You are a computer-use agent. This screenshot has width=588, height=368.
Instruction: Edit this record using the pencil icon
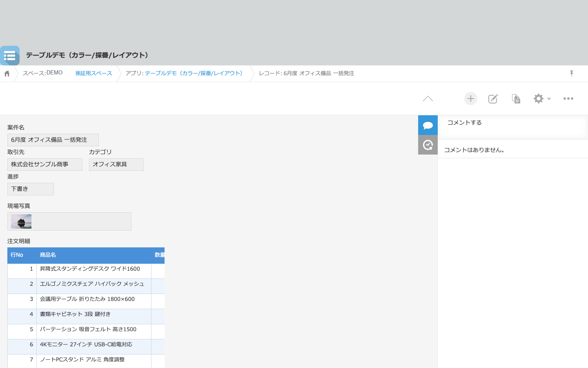[493, 99]
